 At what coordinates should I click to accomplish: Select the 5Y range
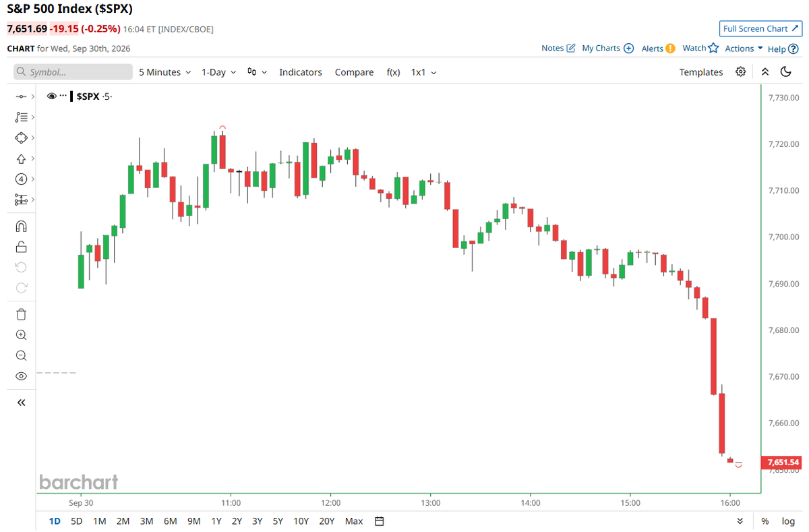point(278,521)
